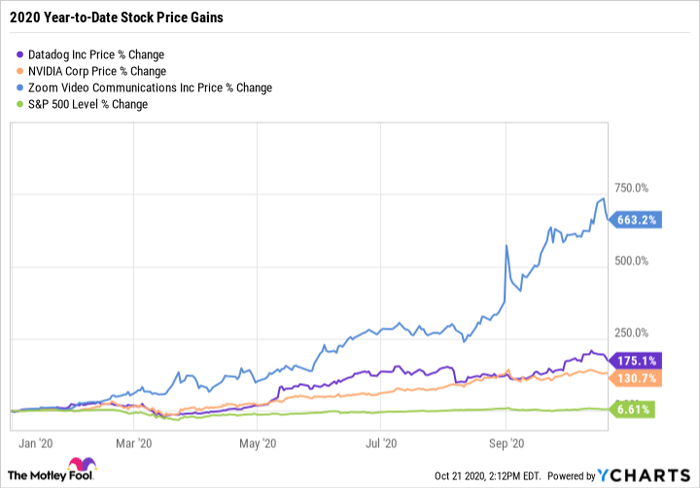Select the NVIDIA Corp Price % Change label
700x488 pixels.
pyautogui.click(x=96, y=71)
